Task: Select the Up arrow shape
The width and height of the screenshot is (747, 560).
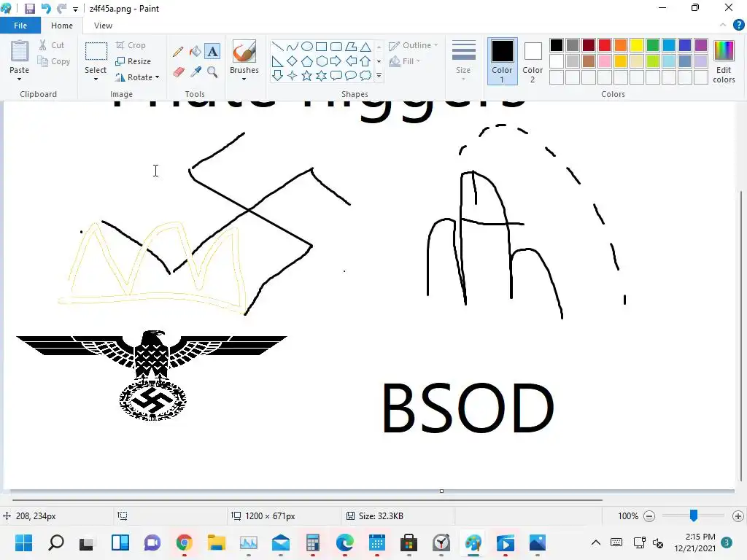Action: (x=365, y=61)
